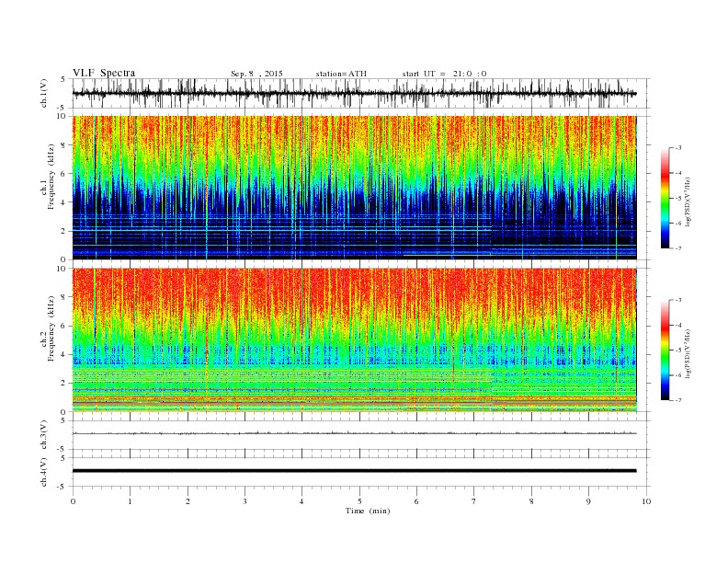Click time axis tick label "9"
The image size is (728, 563).
point(588,501)
